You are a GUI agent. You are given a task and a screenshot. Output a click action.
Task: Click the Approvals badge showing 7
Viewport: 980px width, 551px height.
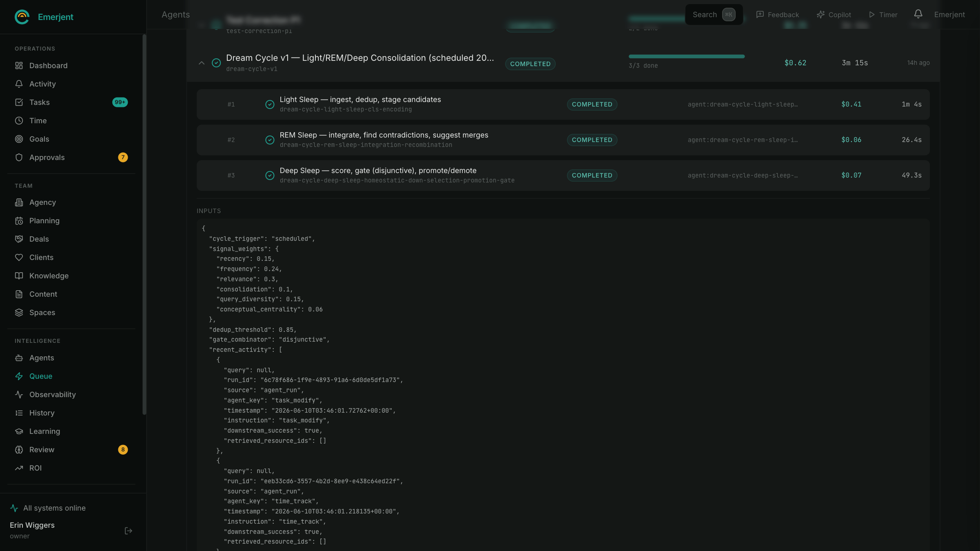(x=123, y=157)
